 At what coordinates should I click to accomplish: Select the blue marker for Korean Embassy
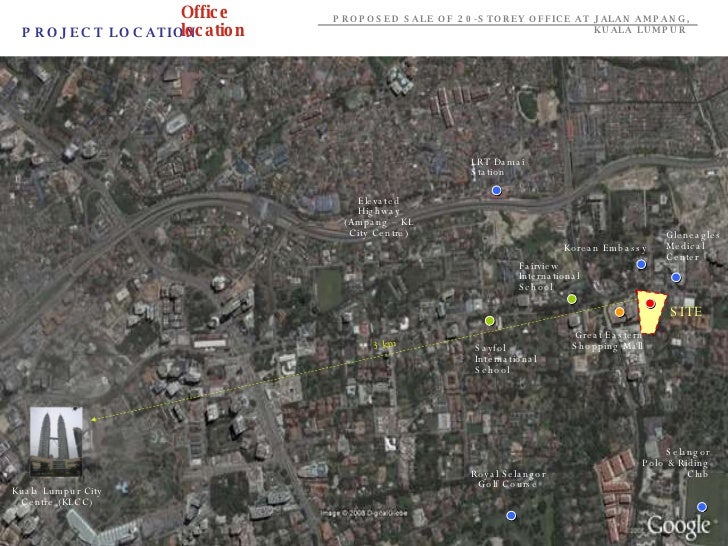point(641,264)
